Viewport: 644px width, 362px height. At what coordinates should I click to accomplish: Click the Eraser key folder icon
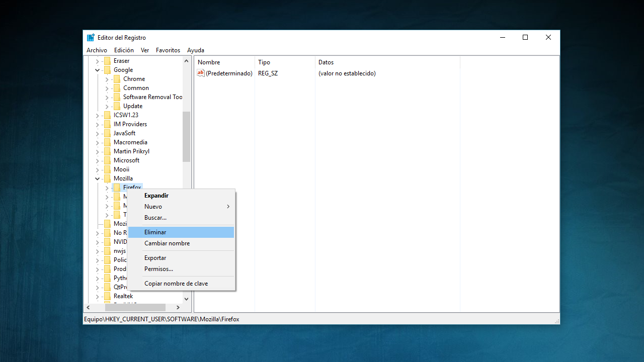click(x=107, y=61)
